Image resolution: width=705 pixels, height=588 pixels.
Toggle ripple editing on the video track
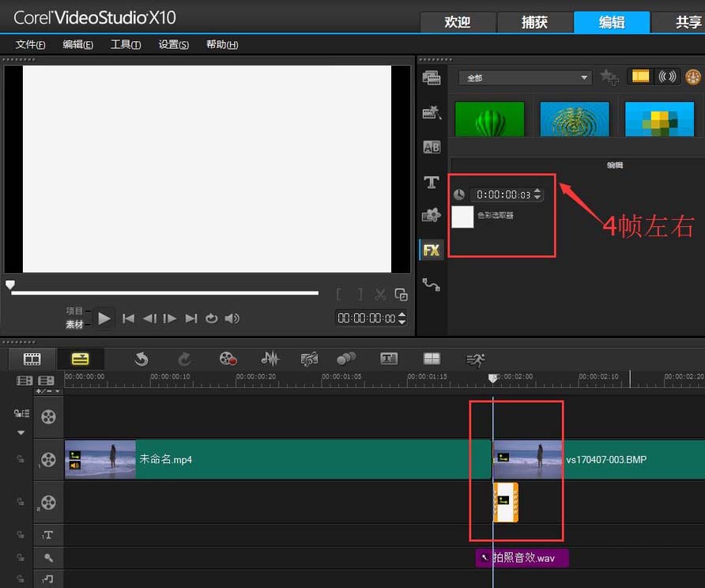(x=21, y=459)
